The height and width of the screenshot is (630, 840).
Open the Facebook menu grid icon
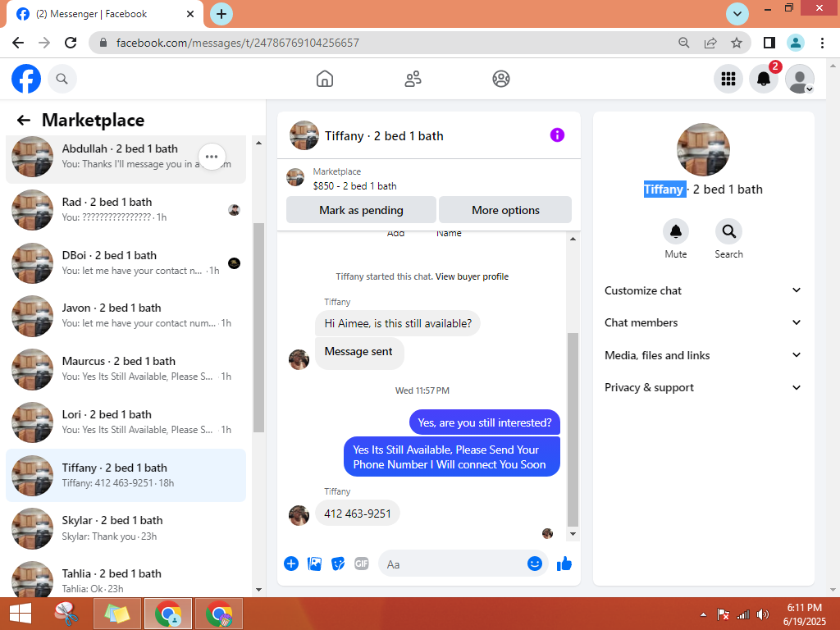click(x=728, y=79)
